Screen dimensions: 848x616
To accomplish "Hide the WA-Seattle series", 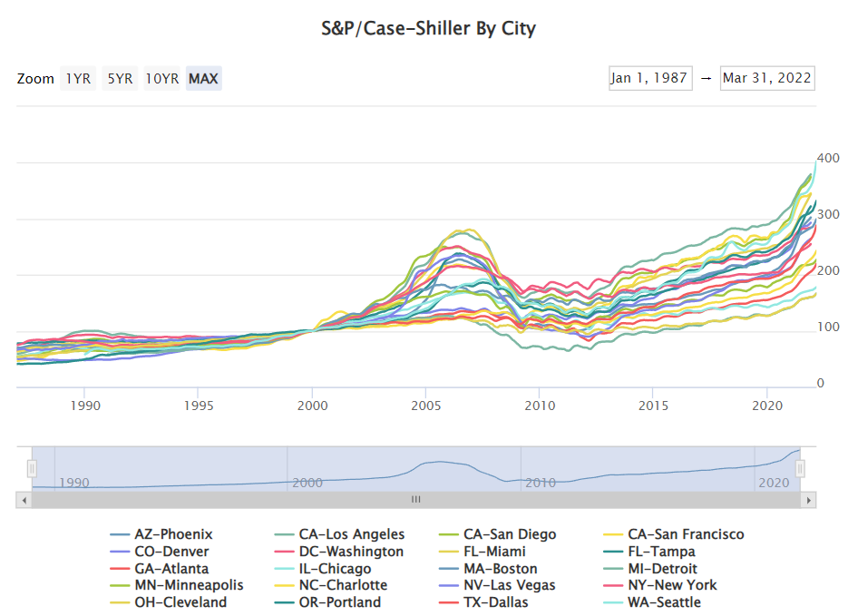I will pos(652,602).
